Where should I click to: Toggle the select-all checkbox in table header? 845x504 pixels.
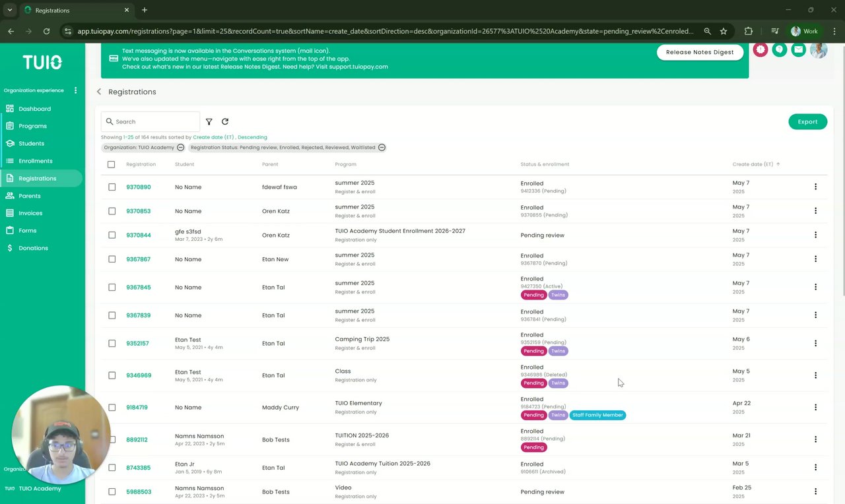click(x=111, y=164)
